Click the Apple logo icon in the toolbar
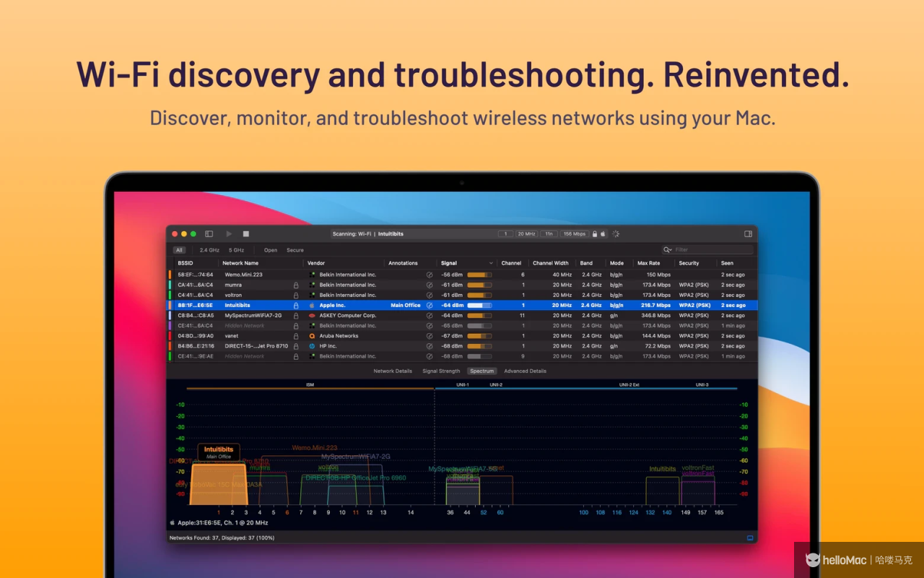924x578 pixels. point(603,234)
